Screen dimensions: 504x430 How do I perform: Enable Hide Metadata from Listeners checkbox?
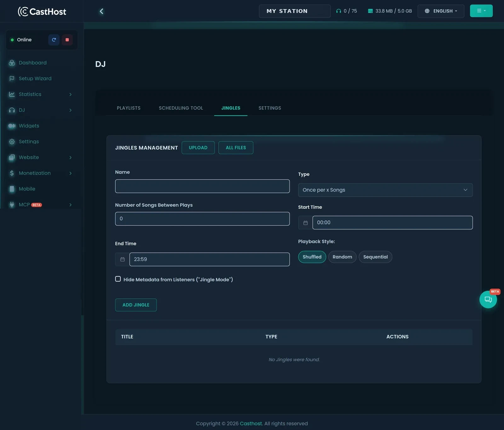[118, 279]
